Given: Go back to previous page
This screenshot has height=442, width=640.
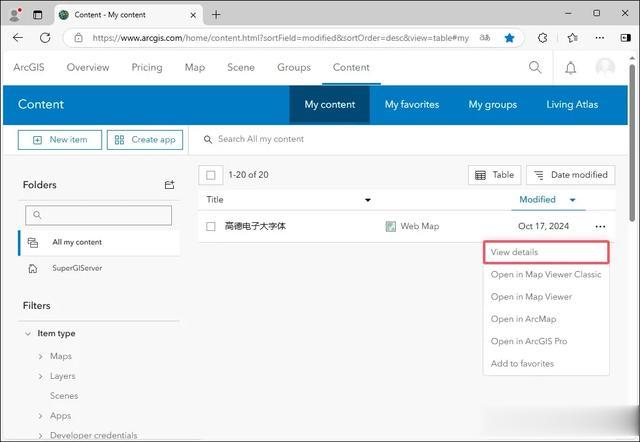Looking at the screenshot, I should [18, 38].
